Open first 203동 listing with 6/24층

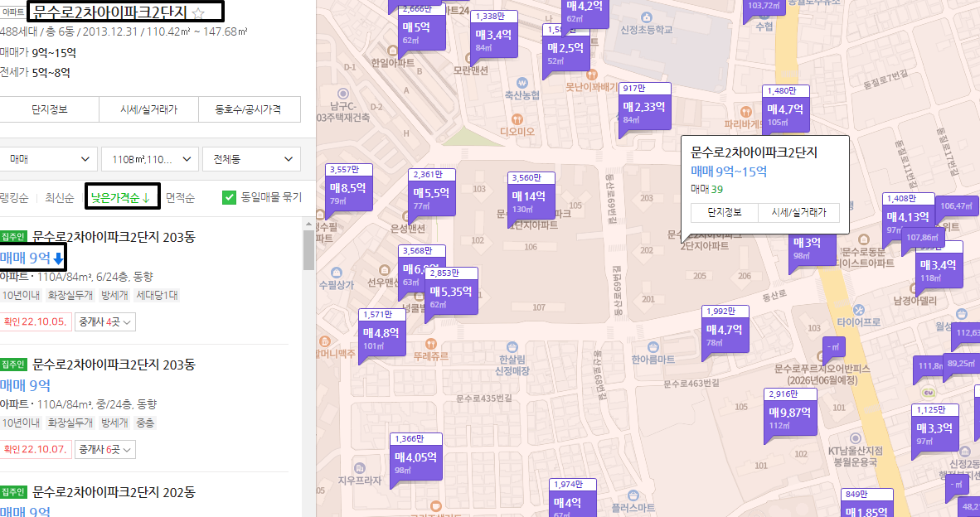[114, 237]
